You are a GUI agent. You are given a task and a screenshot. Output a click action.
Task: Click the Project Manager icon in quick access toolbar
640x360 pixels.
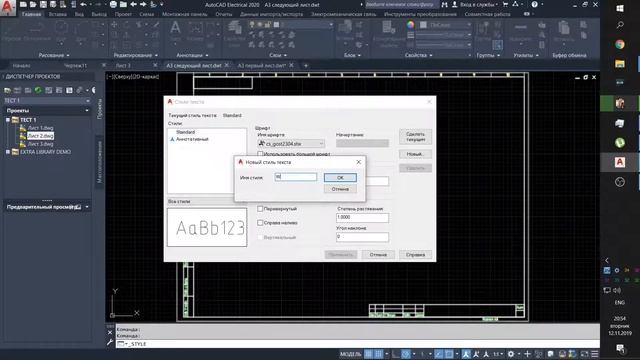123,4
